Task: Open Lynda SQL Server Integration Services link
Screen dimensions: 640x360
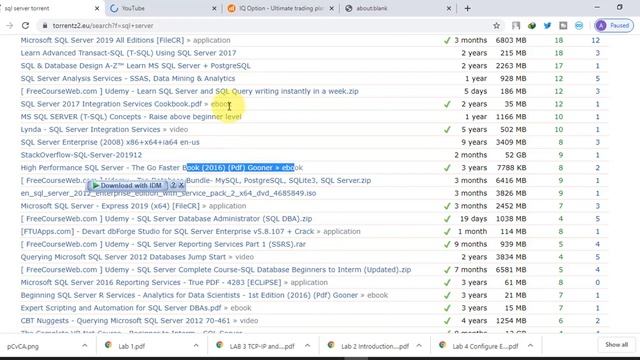Action: pyautogui.click(x=90, y=129)
